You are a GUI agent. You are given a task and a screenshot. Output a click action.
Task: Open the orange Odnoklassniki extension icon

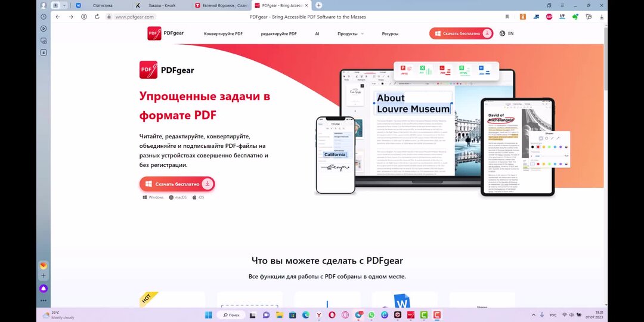coord(523,17)
